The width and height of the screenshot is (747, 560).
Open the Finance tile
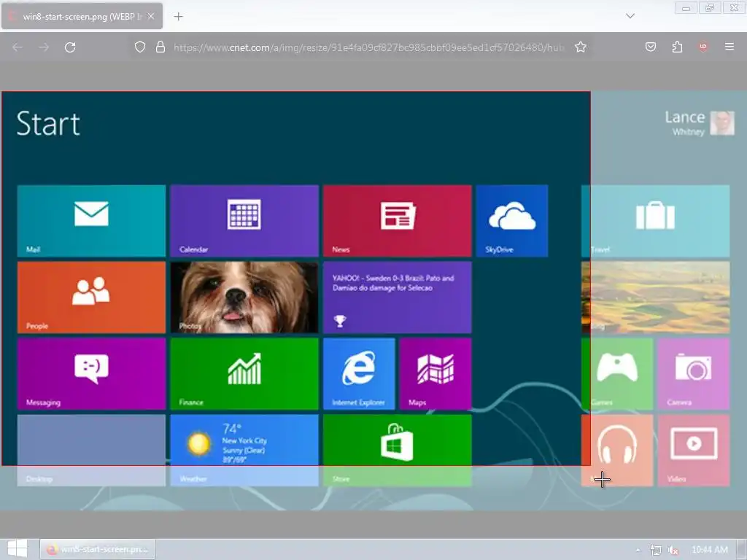coord(244,374)
